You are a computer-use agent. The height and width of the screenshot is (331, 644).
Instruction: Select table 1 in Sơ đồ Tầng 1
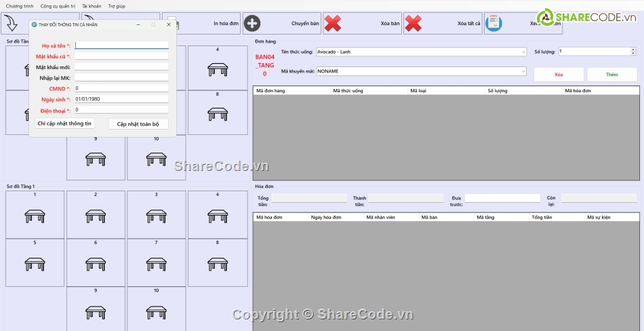click(x=35, y=214)
